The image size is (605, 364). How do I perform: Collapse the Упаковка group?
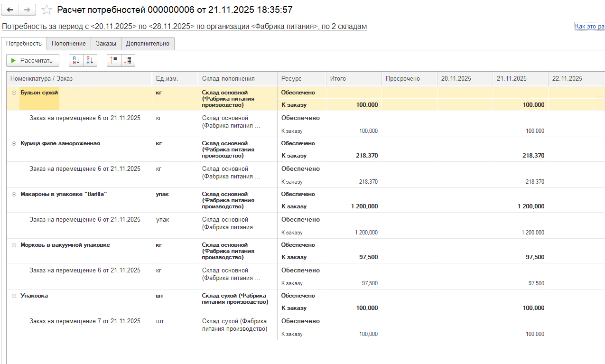pyautogui.click(x=14, y=296)
